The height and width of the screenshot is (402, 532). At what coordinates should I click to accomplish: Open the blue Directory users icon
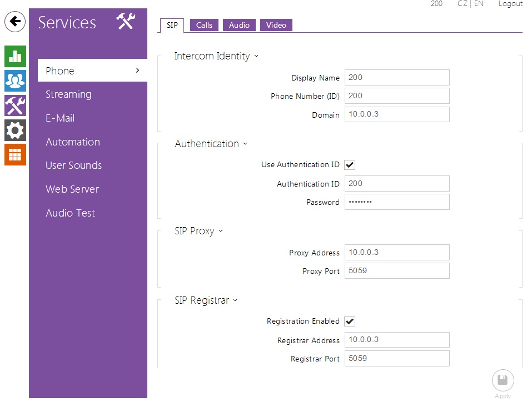15,81
